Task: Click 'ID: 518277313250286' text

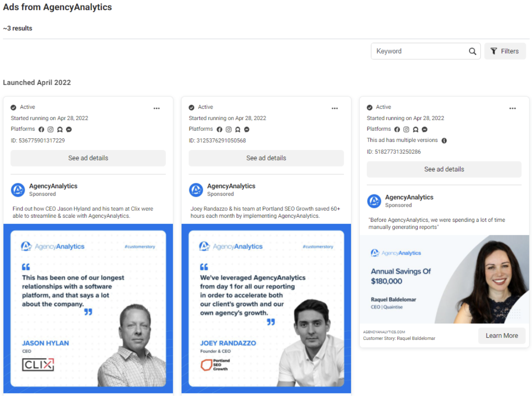Action: 394,152
